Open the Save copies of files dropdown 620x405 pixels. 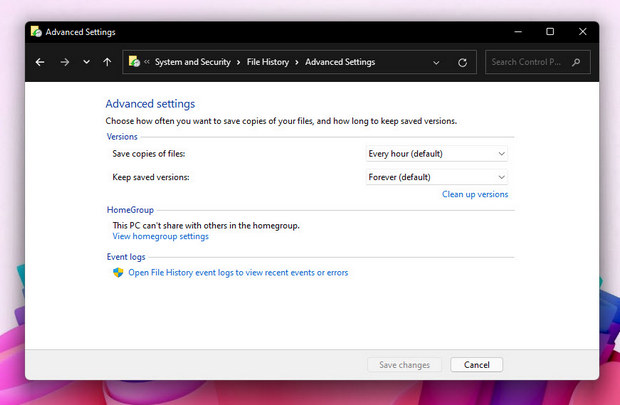coord(437,154)
